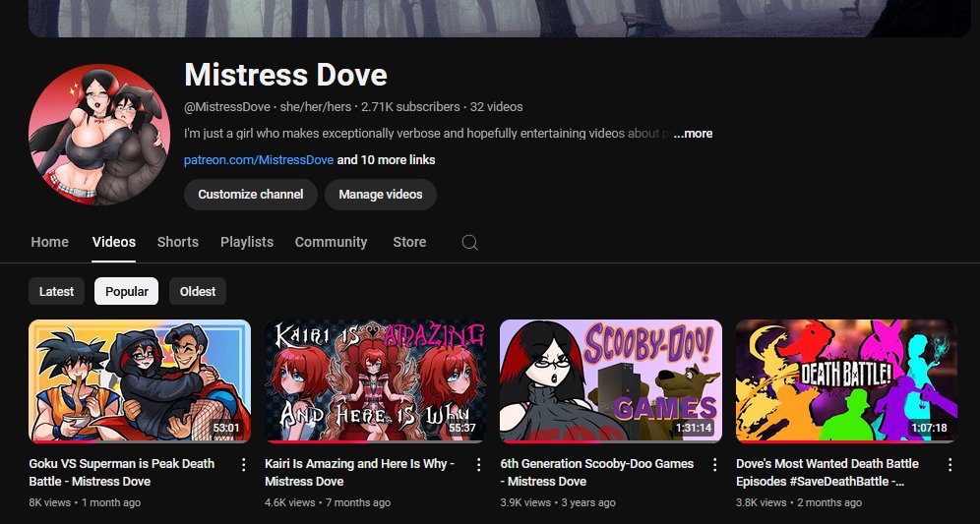Viewport: 980px width, 524px height.
Task: Click the 1:31:14 duration badge
Action: (693, 428)
